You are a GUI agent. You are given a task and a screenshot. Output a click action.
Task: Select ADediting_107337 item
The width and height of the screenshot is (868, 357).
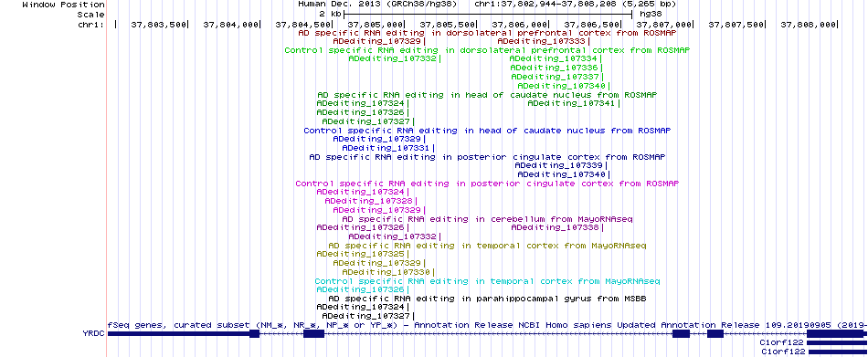pos(557,77)
